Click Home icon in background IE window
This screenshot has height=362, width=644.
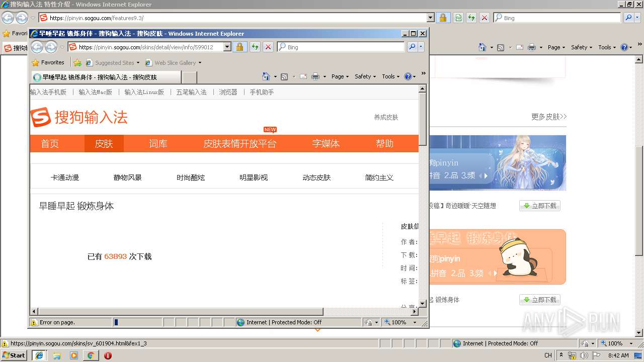tap(482, 47)
